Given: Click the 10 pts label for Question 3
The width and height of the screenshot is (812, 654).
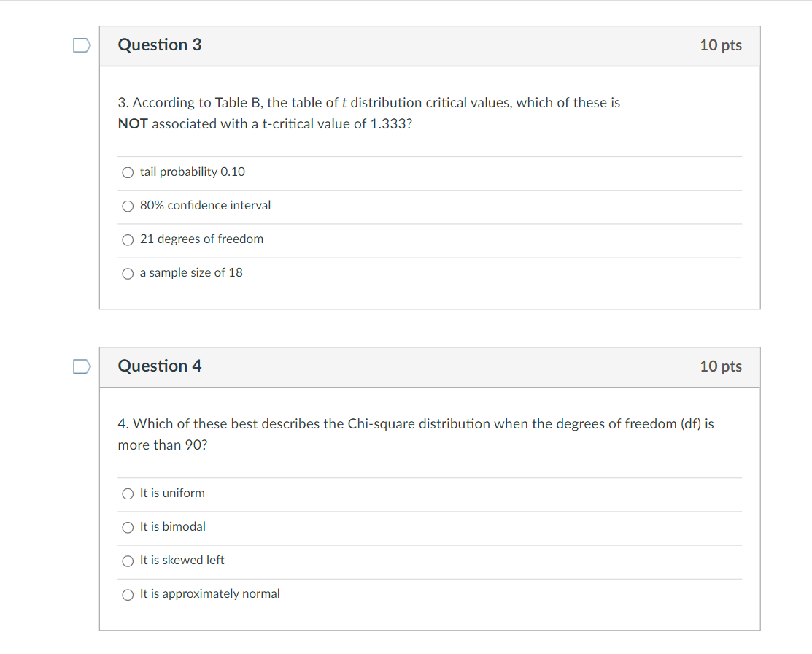Looking at the screenshot, I should click(721, 45).
